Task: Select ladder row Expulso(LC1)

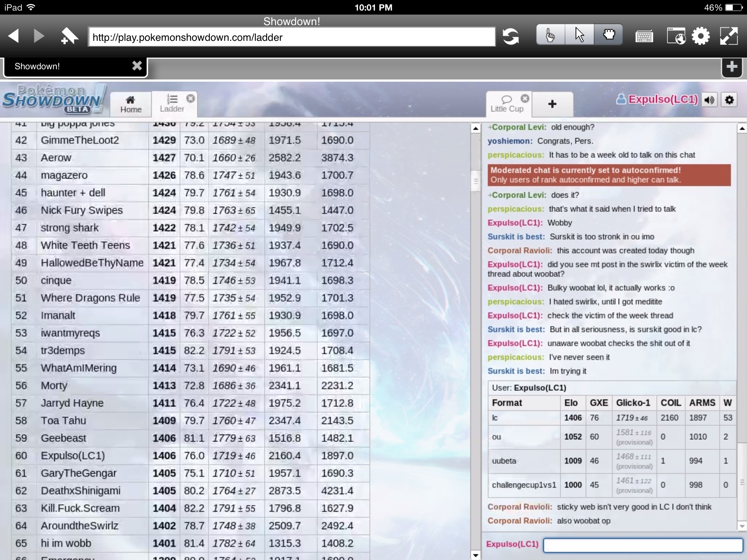Action: pos(190,455)
